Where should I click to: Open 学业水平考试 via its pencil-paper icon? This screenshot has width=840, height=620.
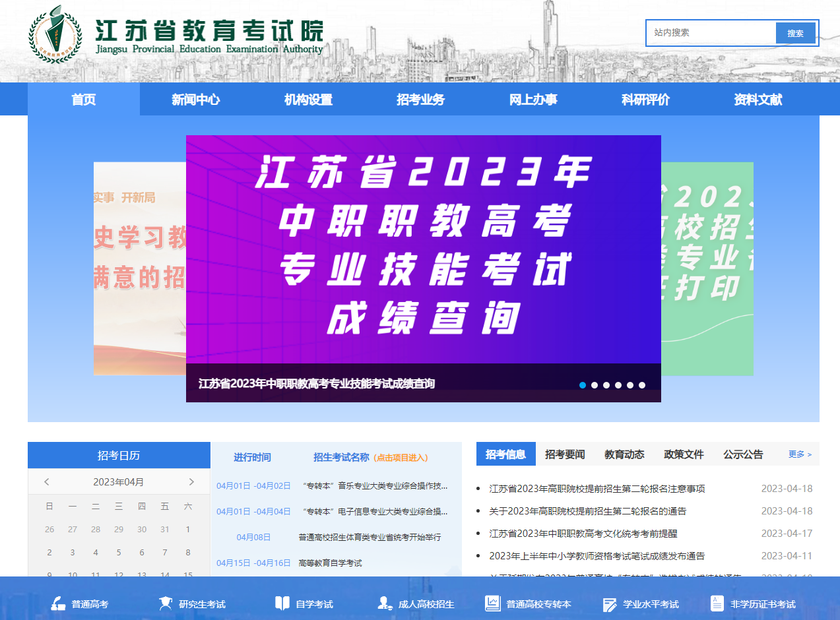coord(610,604)
